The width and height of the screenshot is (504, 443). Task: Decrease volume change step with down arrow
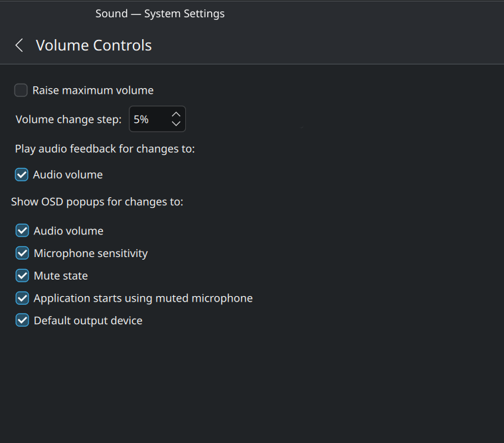[176, 124]
